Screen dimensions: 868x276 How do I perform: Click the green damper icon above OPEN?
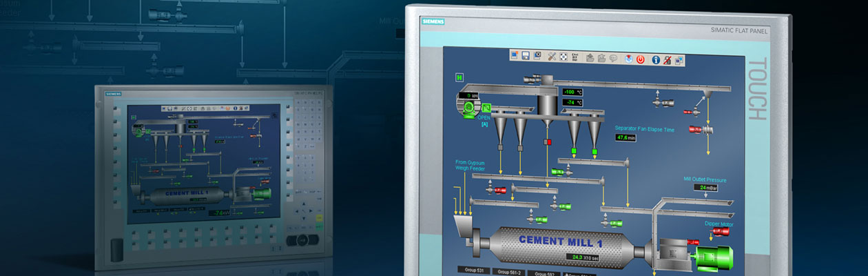[486, 108]
